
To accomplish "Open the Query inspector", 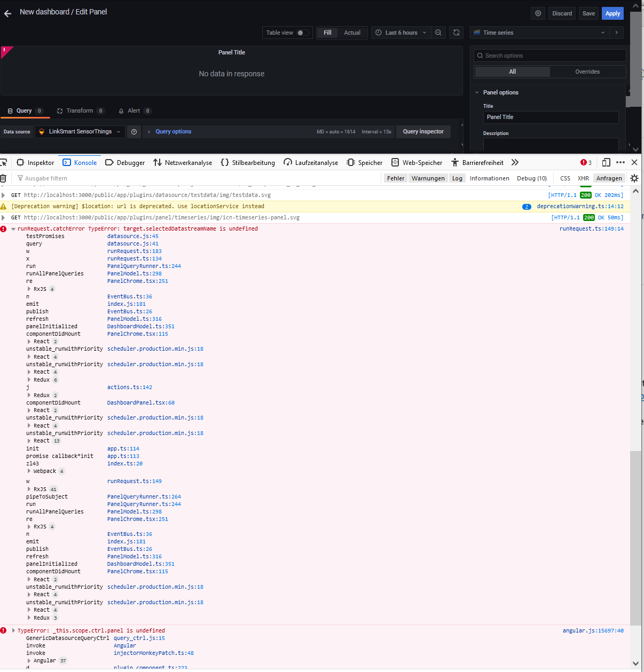I will point(423,132).
